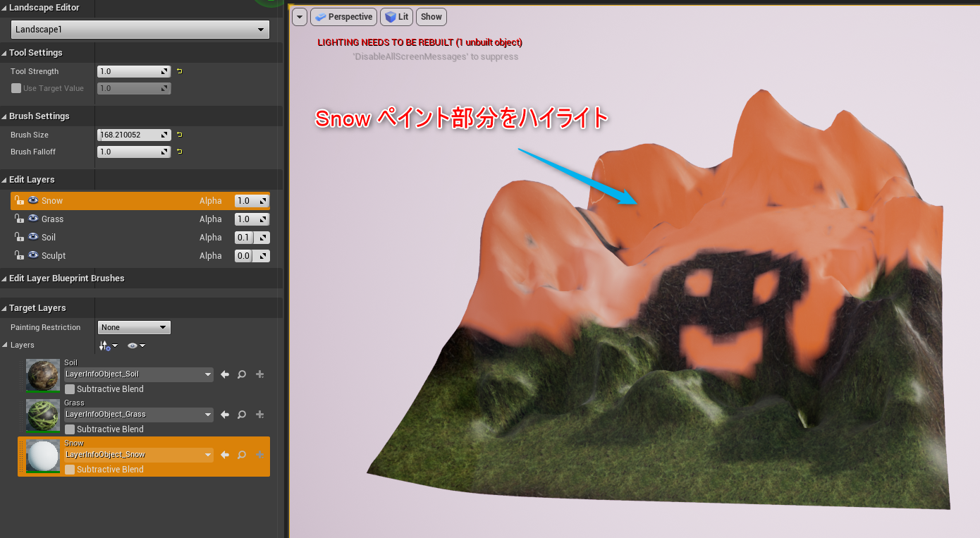Toggle lock on the Soil edit layer
This screenshot has height=538, width=980.
tap(19, 238)
